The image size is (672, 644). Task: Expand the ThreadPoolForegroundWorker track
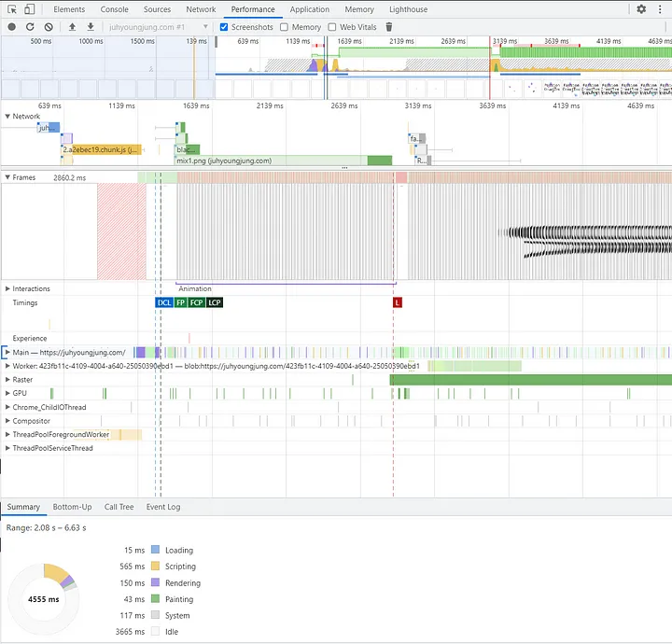(7, 435)
